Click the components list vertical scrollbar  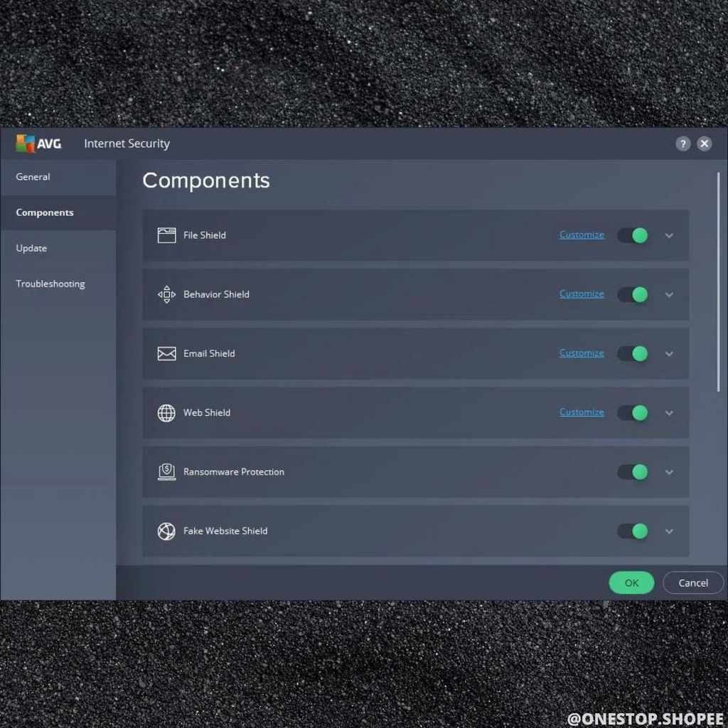click(x=718, y=282)
